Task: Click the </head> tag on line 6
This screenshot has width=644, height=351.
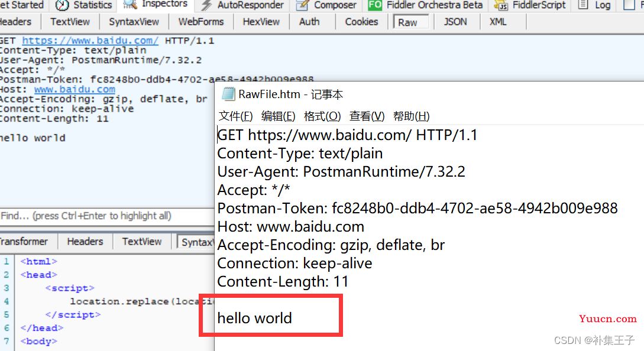Action: click(x=42, y=328)
